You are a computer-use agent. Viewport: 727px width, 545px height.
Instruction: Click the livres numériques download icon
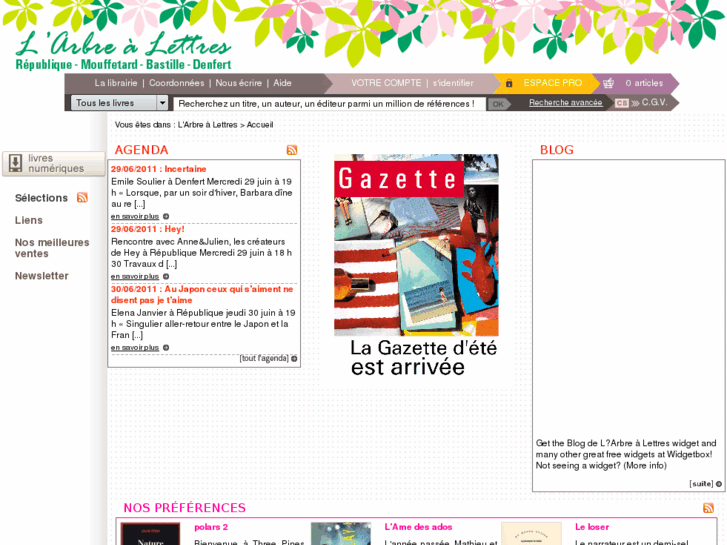(x=15, y=164)
